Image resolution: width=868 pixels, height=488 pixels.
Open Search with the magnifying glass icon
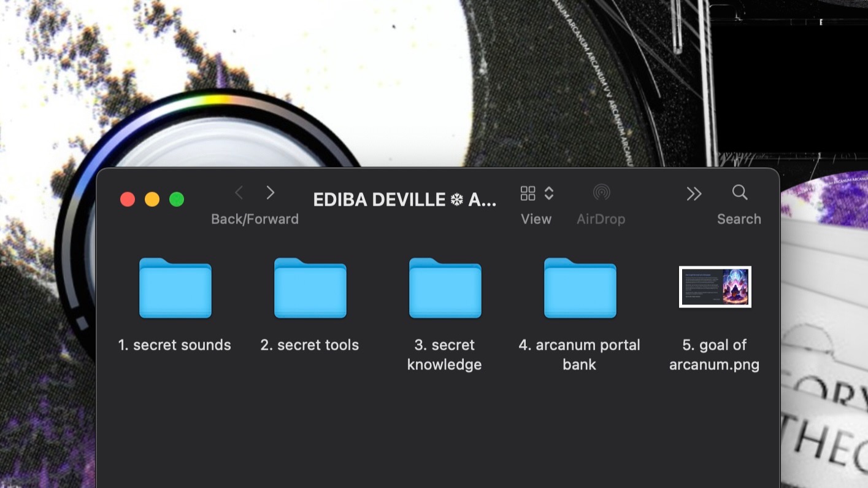740,193
